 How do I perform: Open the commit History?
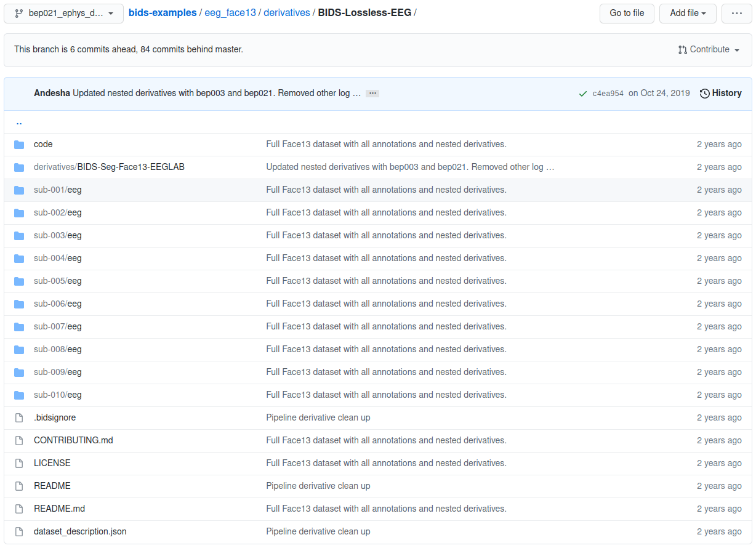click(720, 93)
